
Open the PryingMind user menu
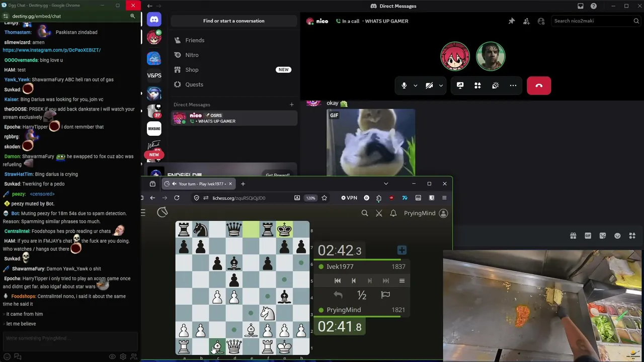[x=426, y=213]
